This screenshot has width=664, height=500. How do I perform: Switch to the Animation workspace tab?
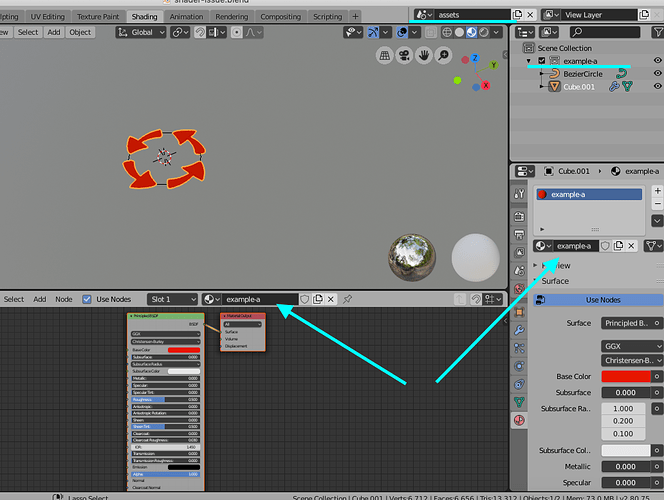(x=186, y=17)
